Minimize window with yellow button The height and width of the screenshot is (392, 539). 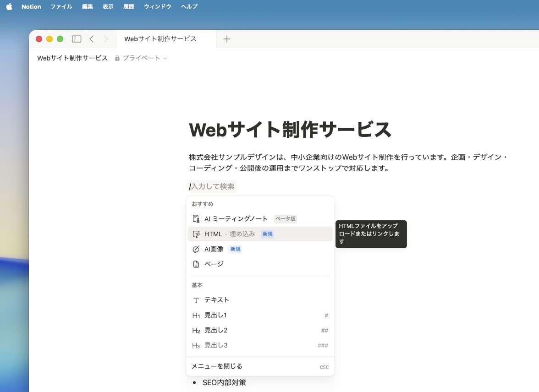[49, 39]
